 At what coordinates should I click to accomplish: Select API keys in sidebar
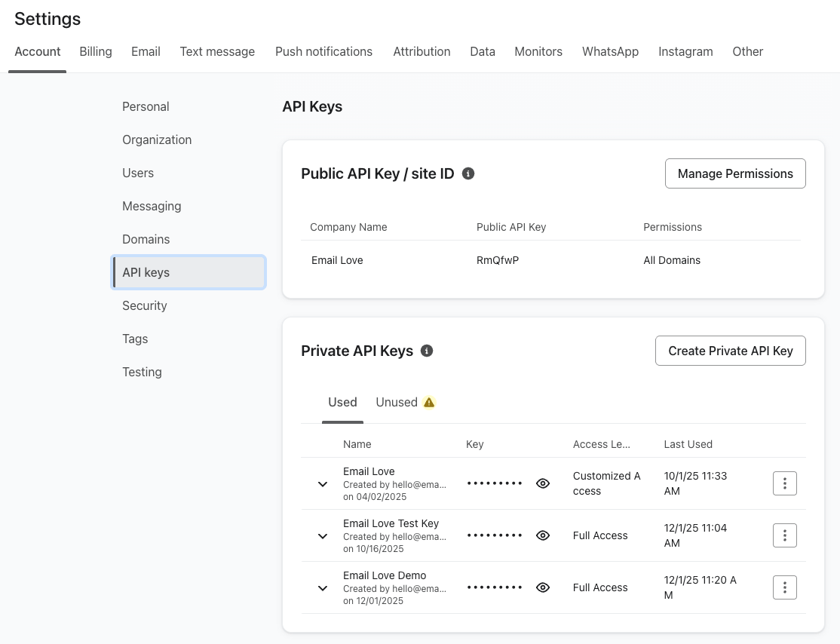(x=189, y=272)
